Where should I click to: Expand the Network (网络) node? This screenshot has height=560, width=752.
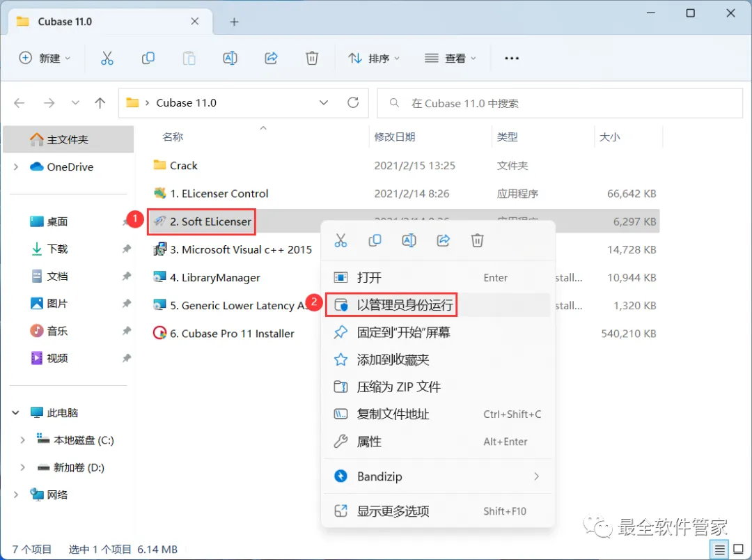(16, 495)
